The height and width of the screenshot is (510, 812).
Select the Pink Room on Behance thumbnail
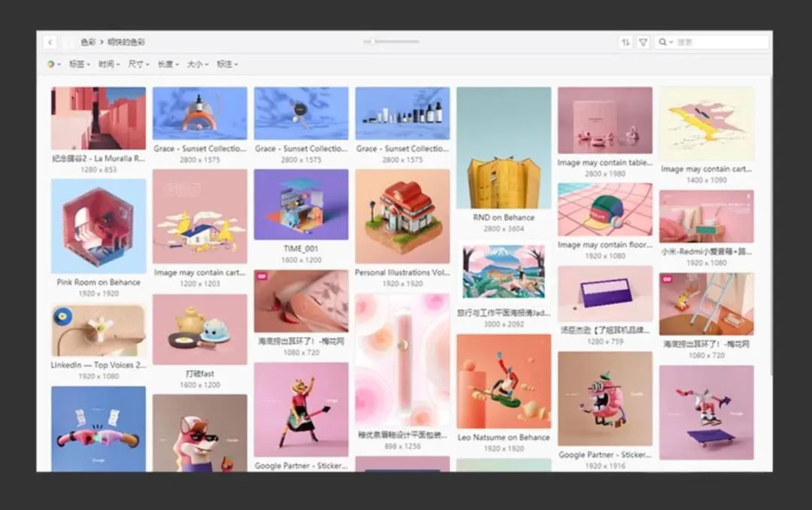[98, 226]
